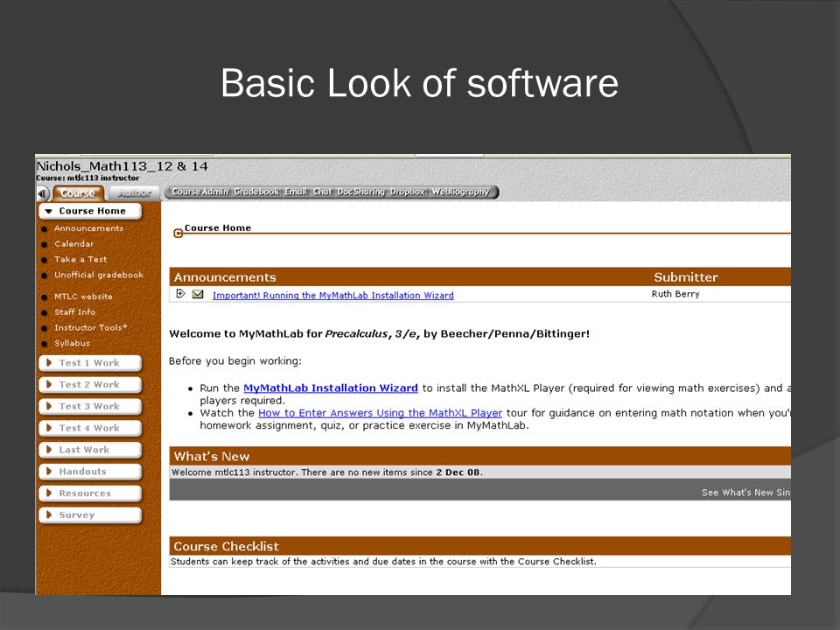Image resolution: width=840 pixels, height=630 pixels.
Task: Click the '2 Dec 08' date text
Action: coord(458,472)
